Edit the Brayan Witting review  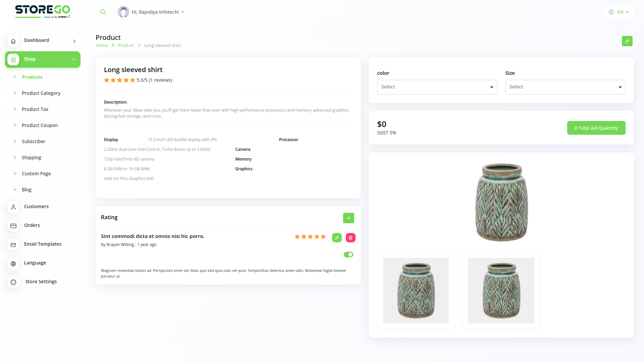click(x=337, y=238)
